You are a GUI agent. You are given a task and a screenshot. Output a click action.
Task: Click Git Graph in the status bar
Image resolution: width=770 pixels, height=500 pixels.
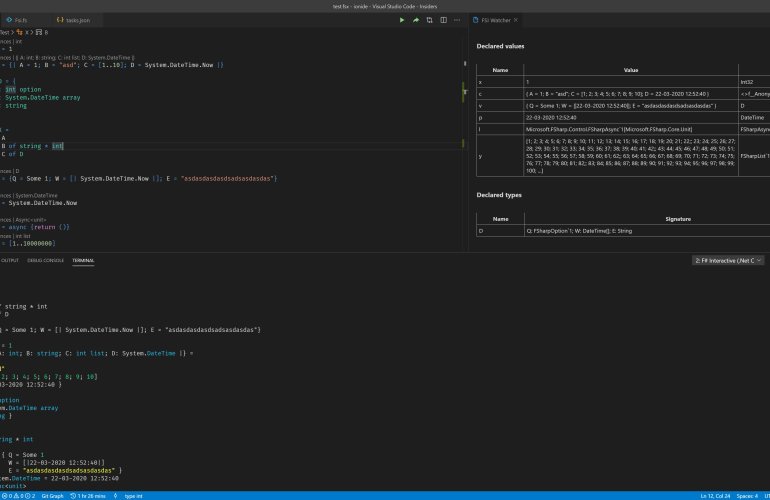[52, 495]
